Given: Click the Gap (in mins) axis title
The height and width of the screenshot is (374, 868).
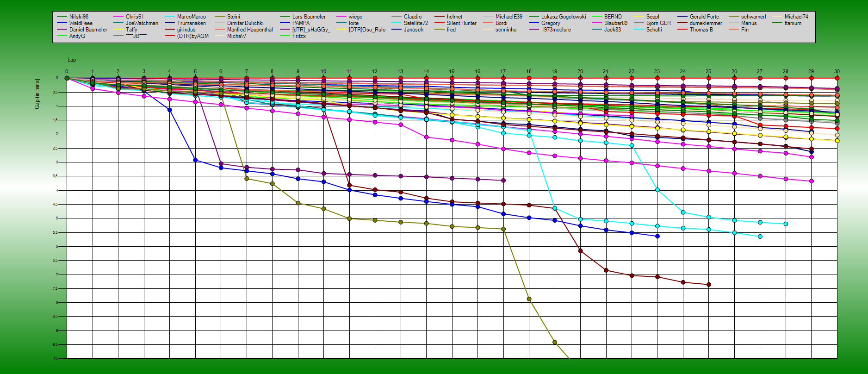Looking at the screenshot, I should (37, 94).
